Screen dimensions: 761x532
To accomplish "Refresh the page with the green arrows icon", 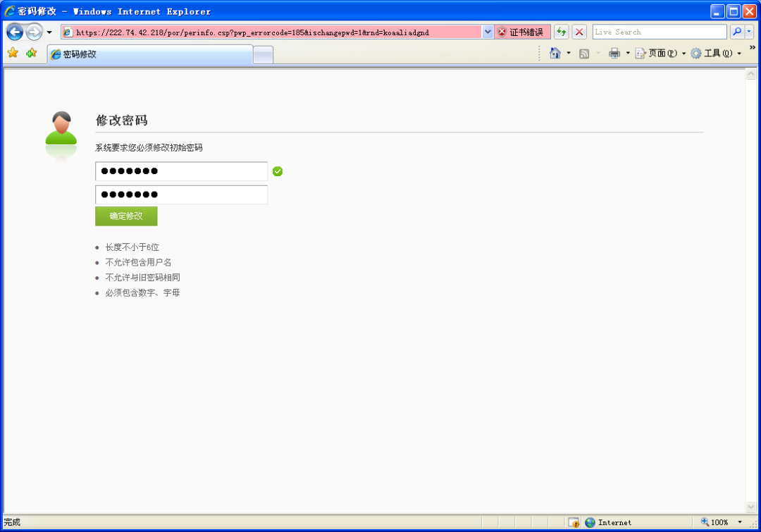I will point(562,32).
